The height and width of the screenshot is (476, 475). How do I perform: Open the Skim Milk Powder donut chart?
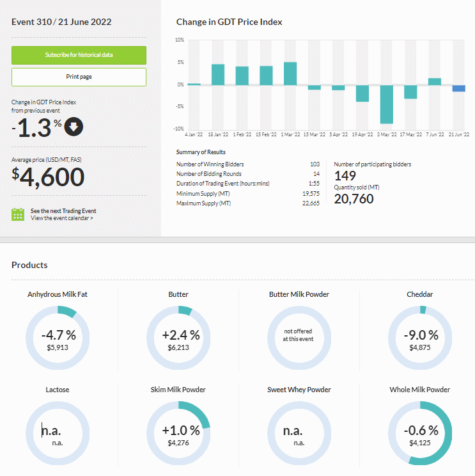point(178,433)
